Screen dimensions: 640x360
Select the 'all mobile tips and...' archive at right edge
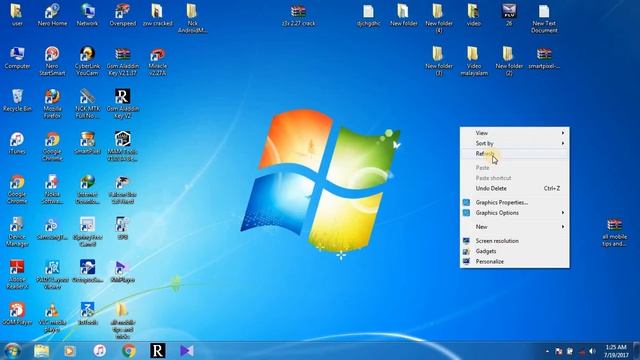pyautogui.click(x=614, y=233)
